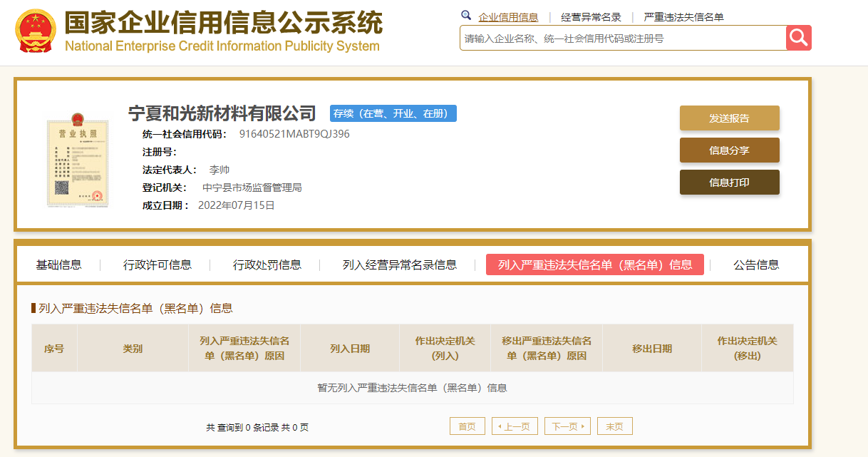Image resolution: width=868 pixels, height=457 pixels.
Task: Click the establishment date 2022年07月15日
Action: tap(236, 205)
